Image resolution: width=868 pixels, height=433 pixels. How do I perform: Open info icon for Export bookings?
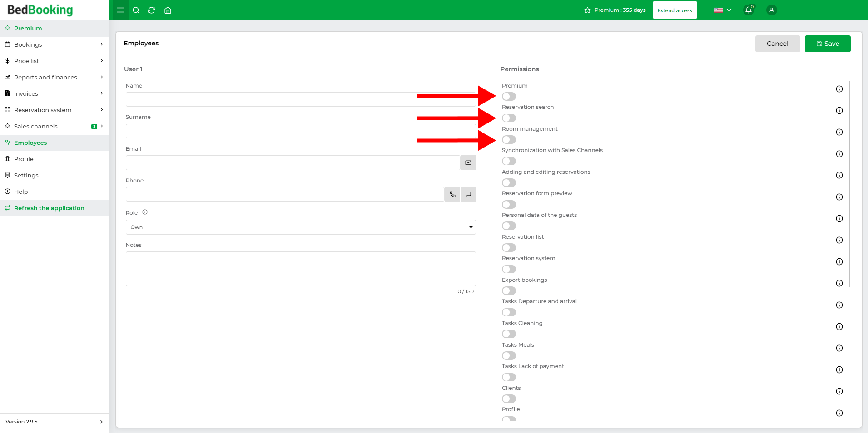click(839, 283)
